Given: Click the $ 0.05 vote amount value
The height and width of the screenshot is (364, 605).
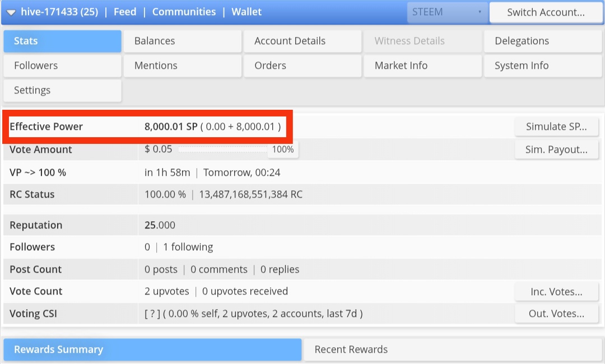Looking at the screenshot, I should [158, 149].
